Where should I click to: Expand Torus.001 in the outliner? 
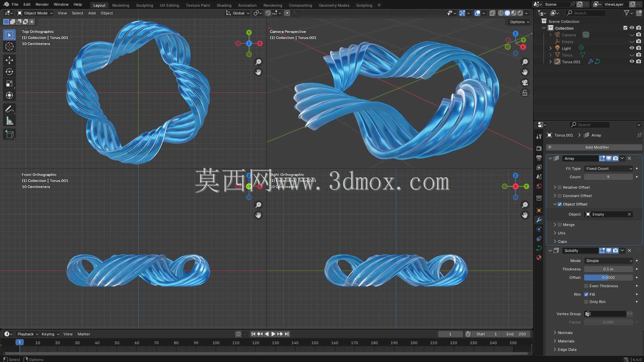(x=550, y=62)
